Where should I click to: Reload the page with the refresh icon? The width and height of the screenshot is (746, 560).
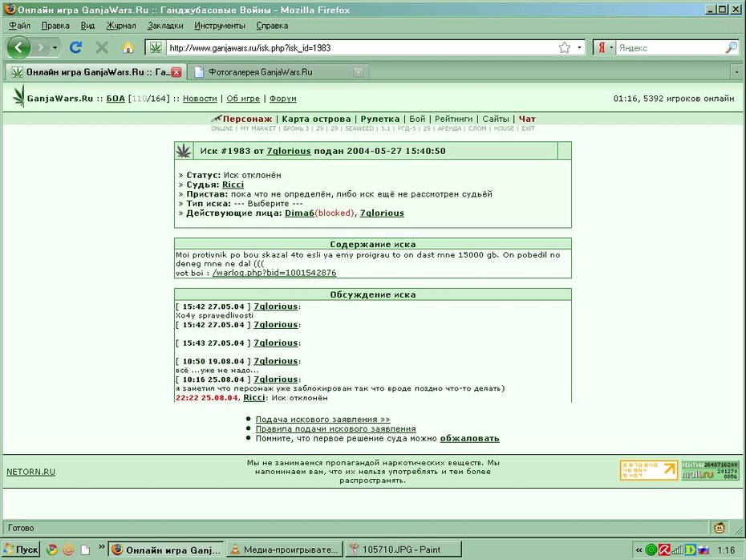75,47
